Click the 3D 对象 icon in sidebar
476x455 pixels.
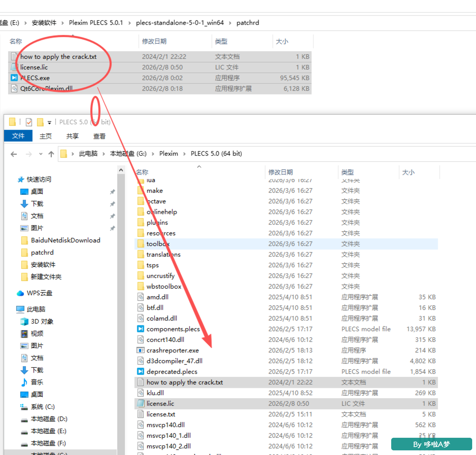coord(24,322)
